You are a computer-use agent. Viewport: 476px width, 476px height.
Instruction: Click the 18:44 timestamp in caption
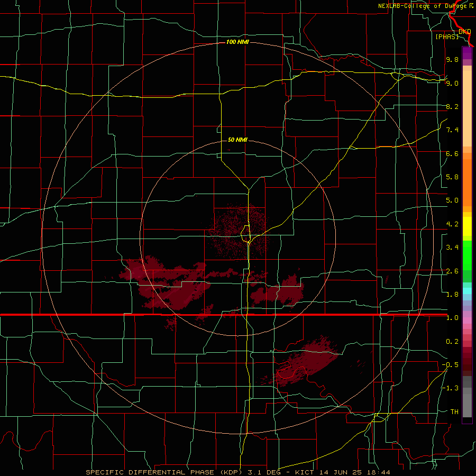coord(378,472)
